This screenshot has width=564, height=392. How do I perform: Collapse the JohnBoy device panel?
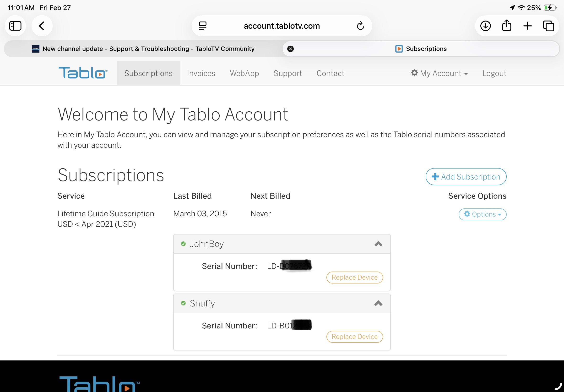[x=378, y=244]
